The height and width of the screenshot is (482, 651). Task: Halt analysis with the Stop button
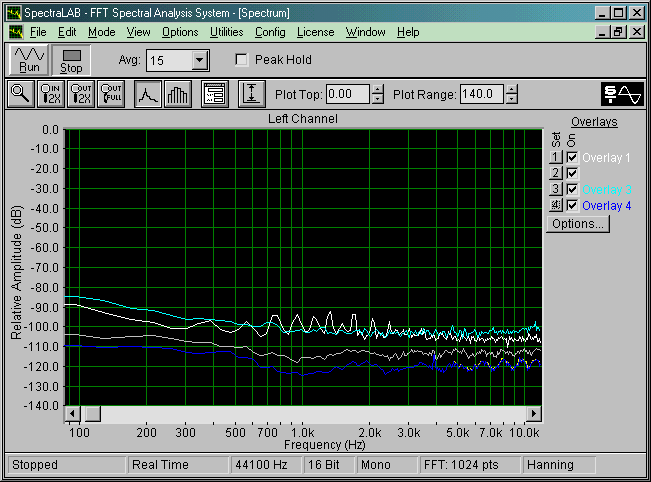pyautogui.click(x=71, y=60)
